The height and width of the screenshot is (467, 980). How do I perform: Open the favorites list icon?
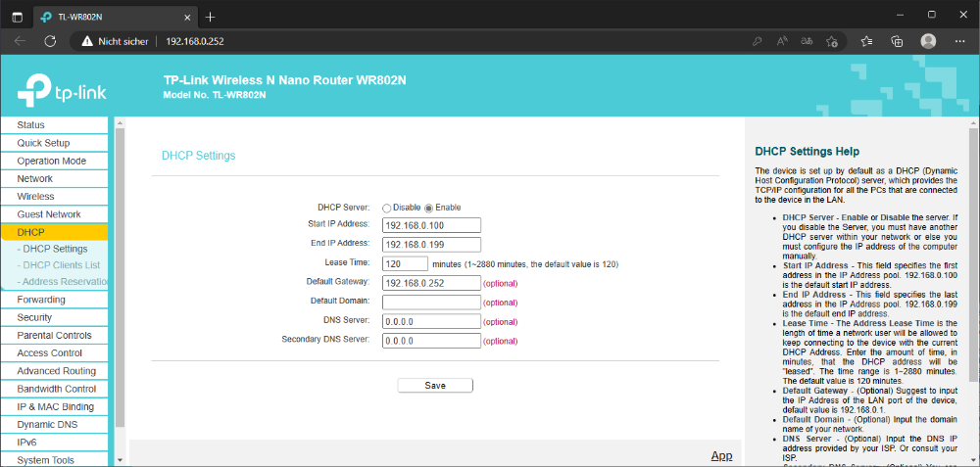866,42
